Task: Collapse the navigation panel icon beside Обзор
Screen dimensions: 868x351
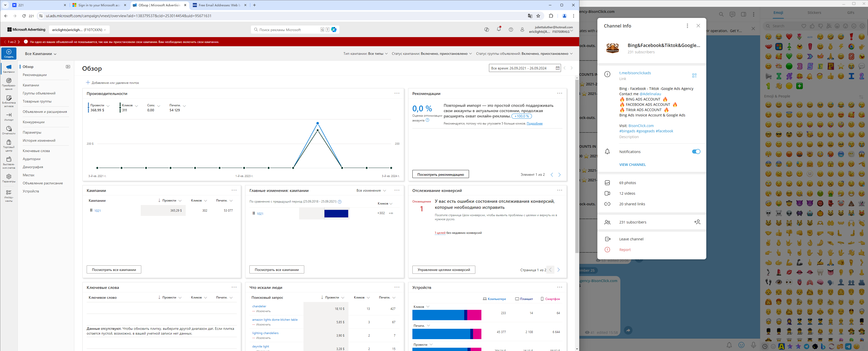Action: tap(68, 67)
